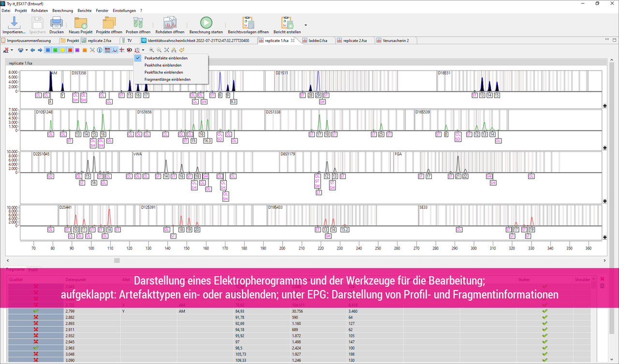The width and height of the screenshot is (619, 364).
Task: Open Berichtsvorlagen öffnen icon
Action: 248,22
